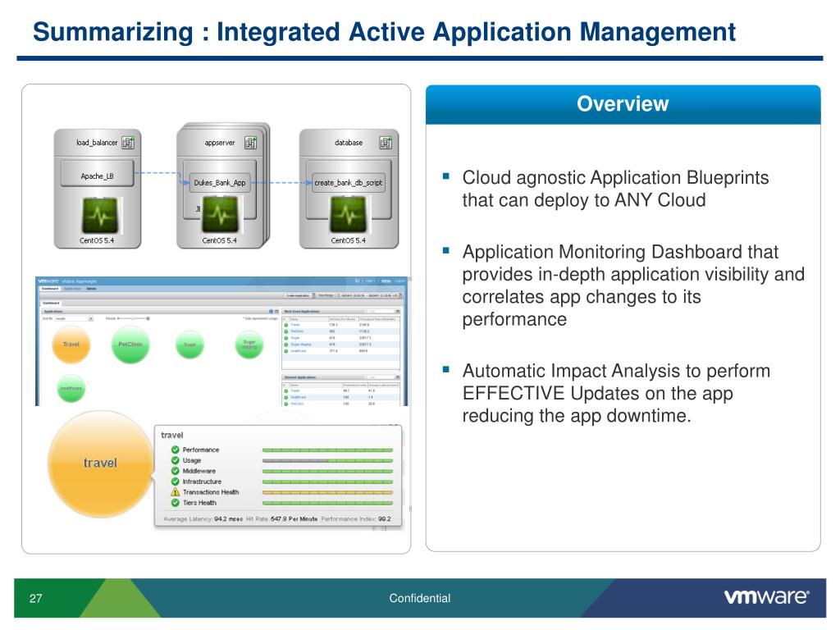840x630 pixels.
Task: Click the admin user link in the AppInsight header
Action: click(x=386, y=281)
